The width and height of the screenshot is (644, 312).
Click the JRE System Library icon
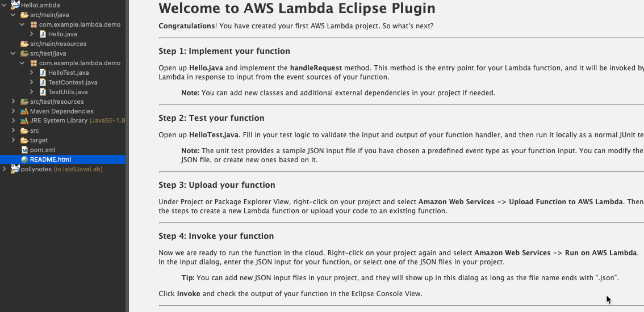pyautogui.click(x=24, y=121)
